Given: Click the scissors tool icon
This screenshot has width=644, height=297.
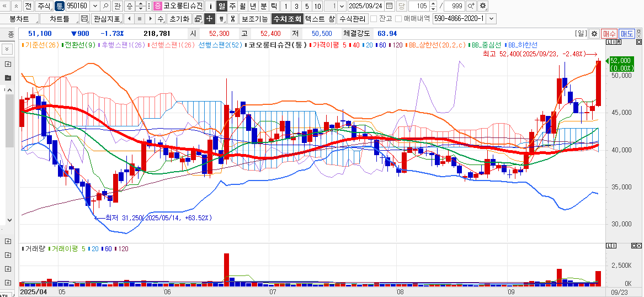Looking at the screenshot, I should [233, 19].
